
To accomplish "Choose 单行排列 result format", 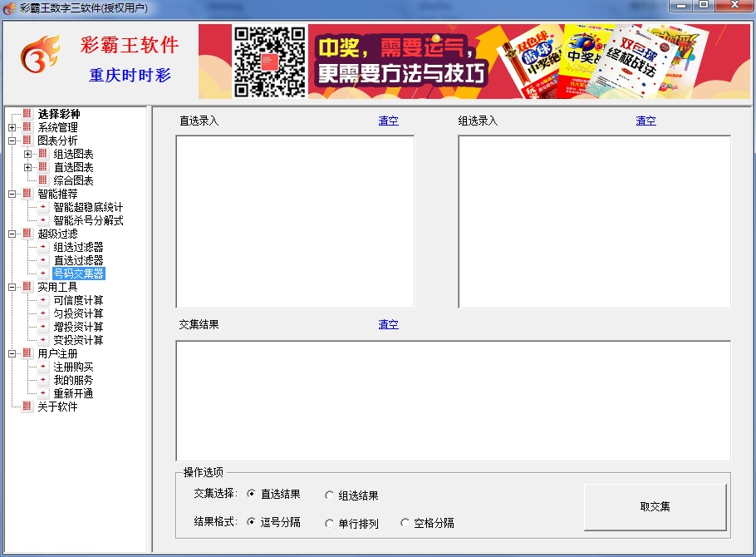I will coord(330,524).
